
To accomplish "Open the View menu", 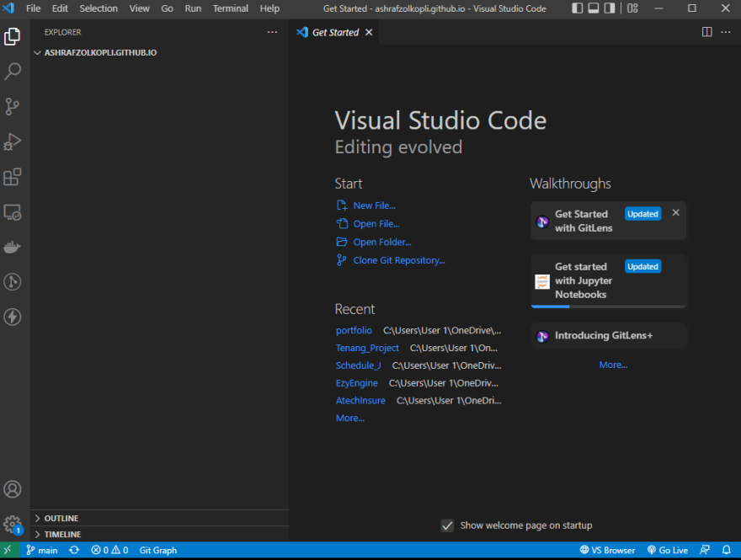I will [x=140, y=8].
